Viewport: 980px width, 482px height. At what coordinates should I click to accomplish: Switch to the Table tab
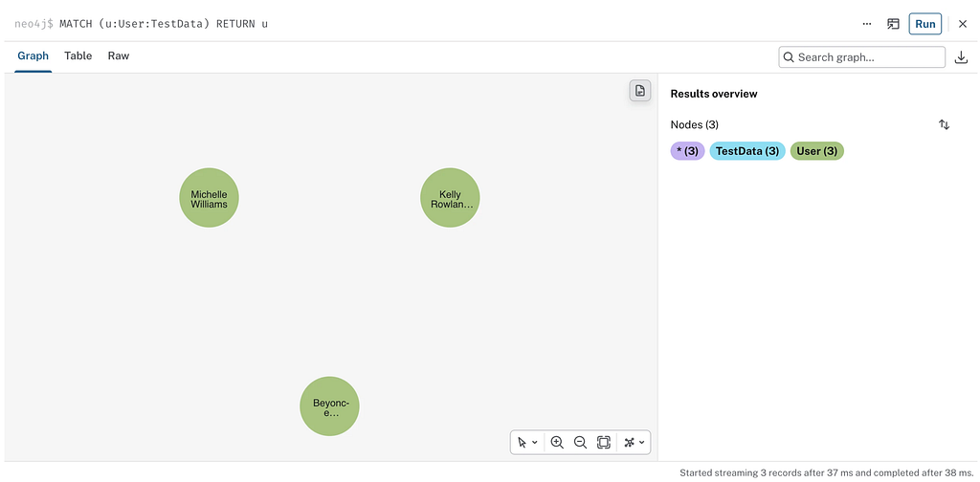click(x=78, y=55)
